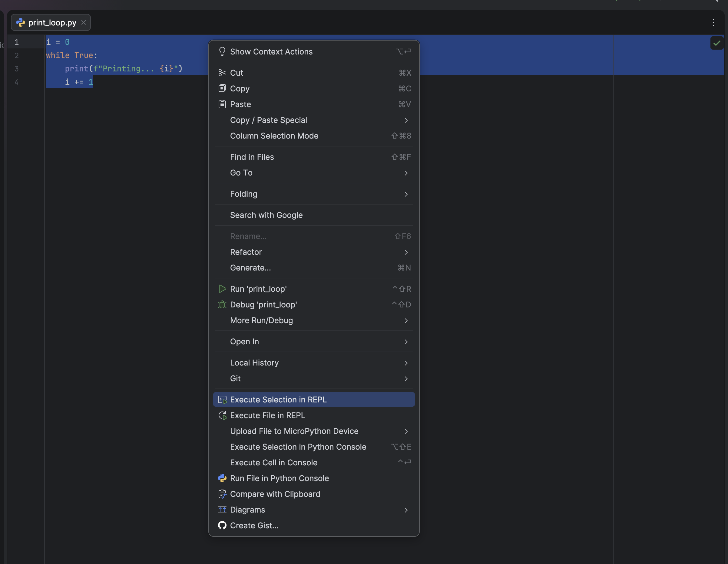The height and width of the screenshot is (564, 728).
Task: Choose Show Context Actions
Action: 314,52
